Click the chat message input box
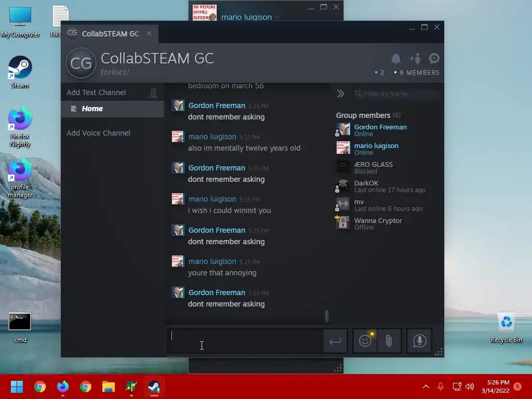532x399 pixels. (245, 341)
